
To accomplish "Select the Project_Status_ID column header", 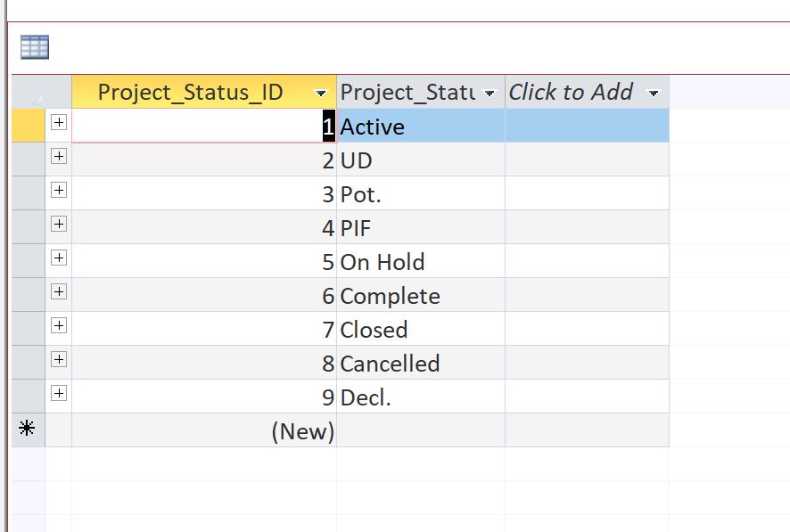I will [190, 93].
